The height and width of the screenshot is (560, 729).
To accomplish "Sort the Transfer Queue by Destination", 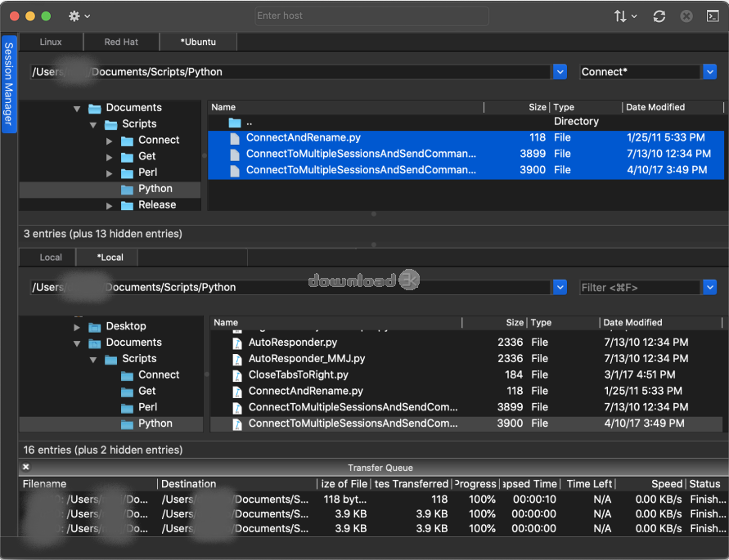I will (x=237, y=484).
